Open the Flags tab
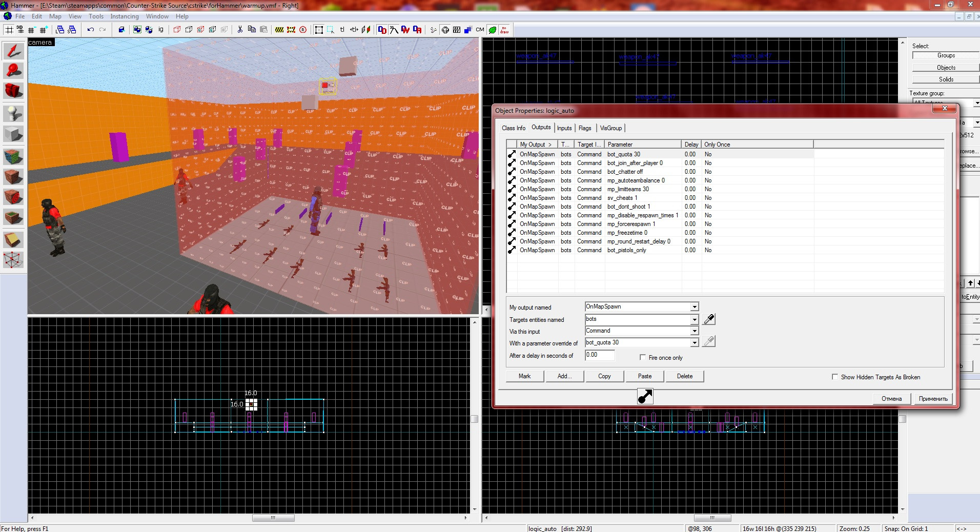 click(x=585, y=128)
